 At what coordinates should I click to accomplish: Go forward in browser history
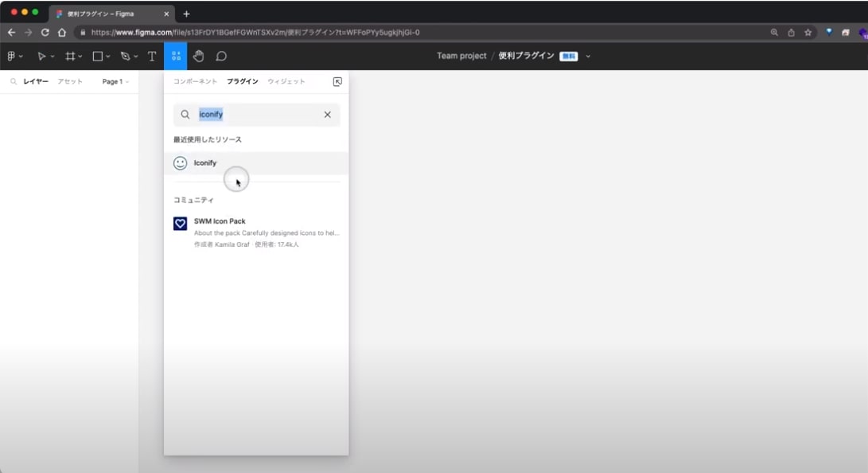[x=28, y=32]
